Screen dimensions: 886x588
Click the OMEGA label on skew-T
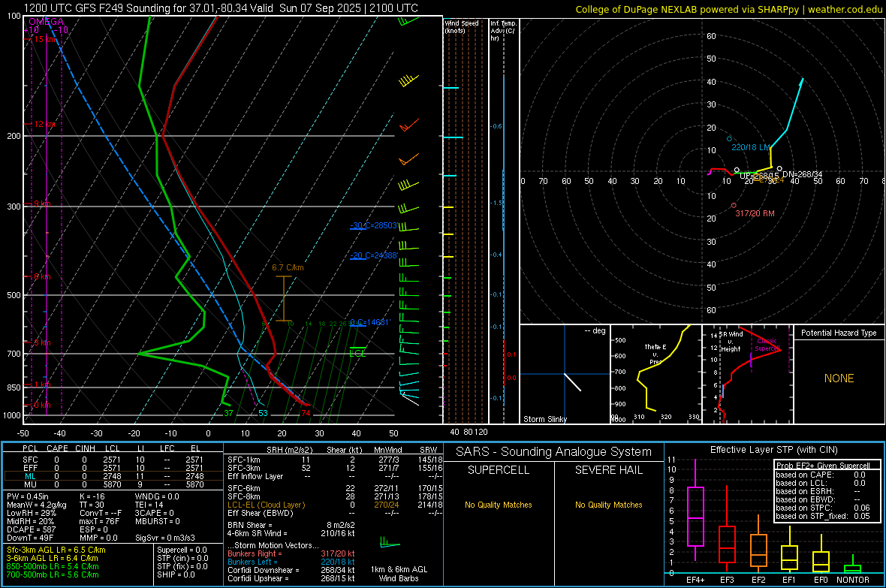tap(47, 22)
